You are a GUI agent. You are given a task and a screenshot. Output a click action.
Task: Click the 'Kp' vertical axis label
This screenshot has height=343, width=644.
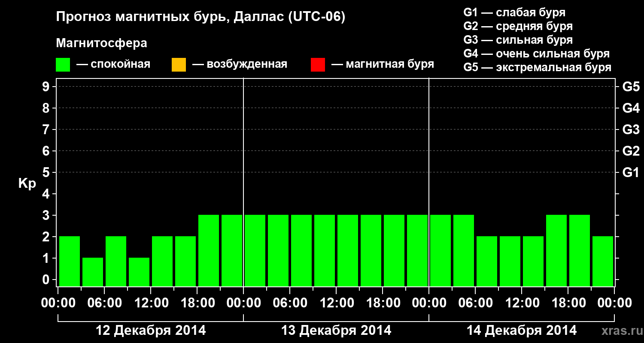point(27,184)
